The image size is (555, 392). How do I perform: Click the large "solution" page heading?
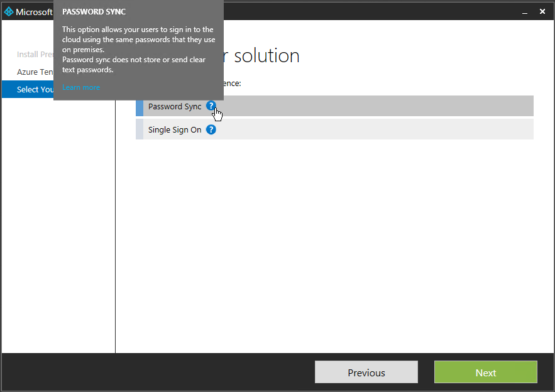pyautogui.click(x=267, y=56)
